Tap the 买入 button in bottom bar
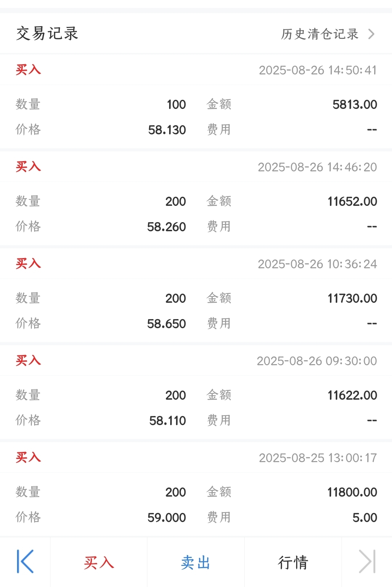The width and height of the screenshot is (392, 587). [x=99, y=562]
